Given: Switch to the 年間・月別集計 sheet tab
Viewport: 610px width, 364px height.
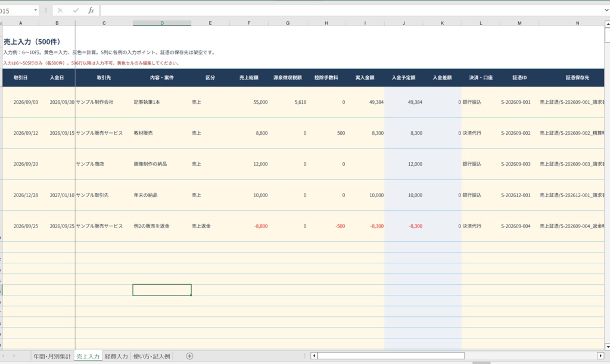Looking at the screenshot, I should click(52, 356).
